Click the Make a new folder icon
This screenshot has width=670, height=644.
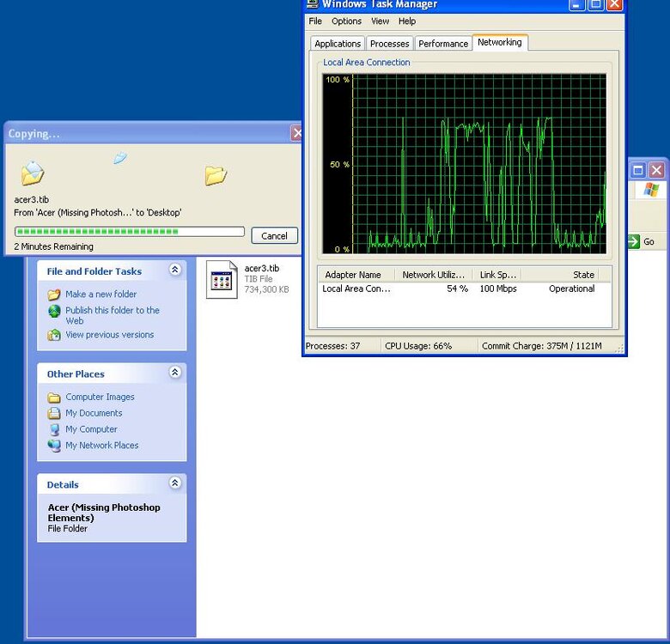point(54,295)
